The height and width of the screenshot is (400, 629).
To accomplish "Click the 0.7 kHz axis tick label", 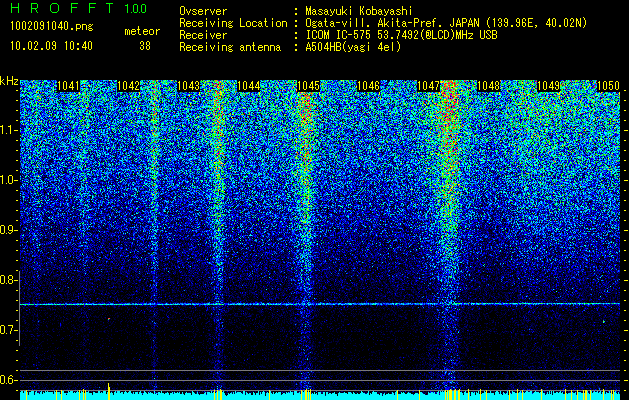I will [8, 330].
